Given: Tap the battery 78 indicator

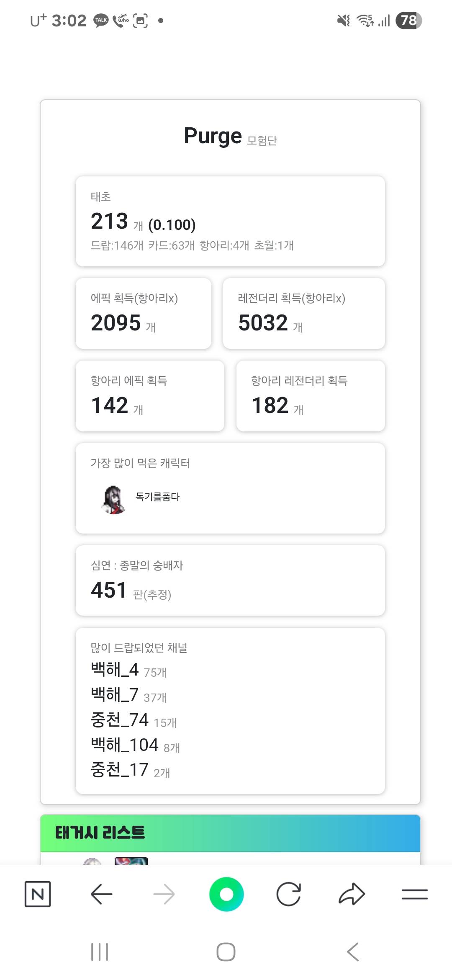Looking at the screenshot, I should (x=408, y=21).
